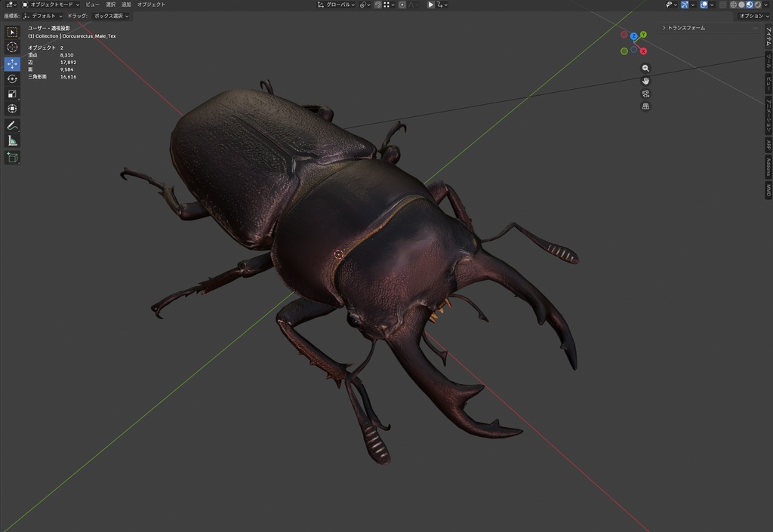
Task: Switch to material preview shading mode
Action: (x=750, y=5)
